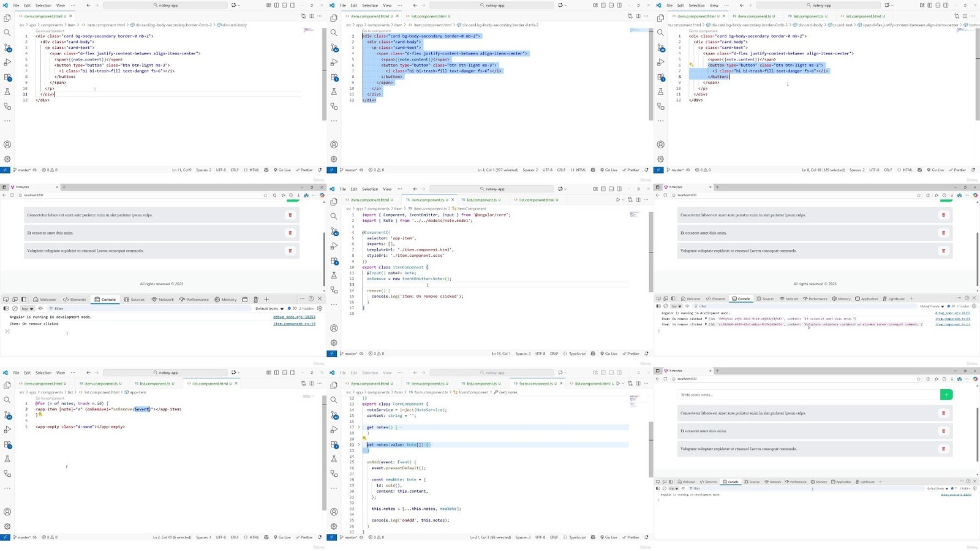Toggle live expression eye above 'item.component.ts:14' log
This screenshot has width=980, height=551.
40,308
